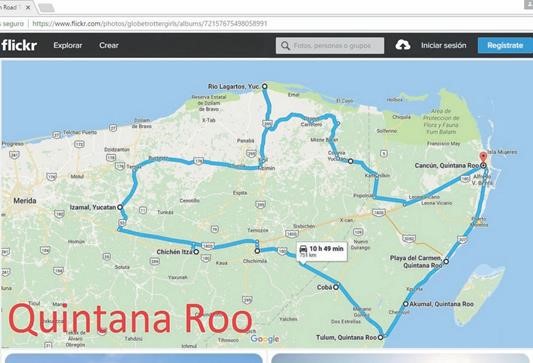Click the cloud upload icon
The height and width of the screenshot is (363, 533).
coord(402,45)
